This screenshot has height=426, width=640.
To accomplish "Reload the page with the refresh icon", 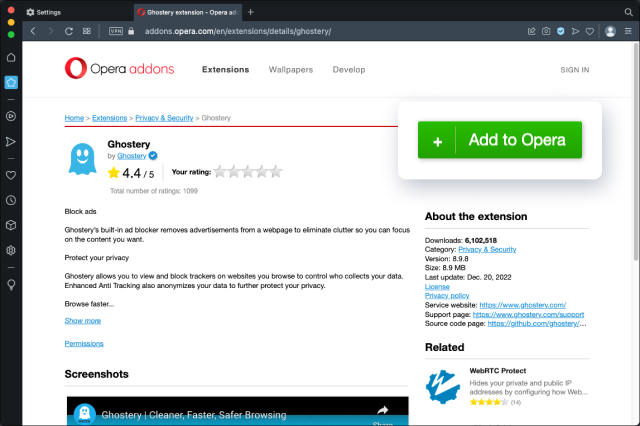I will (x=69, y=31).
